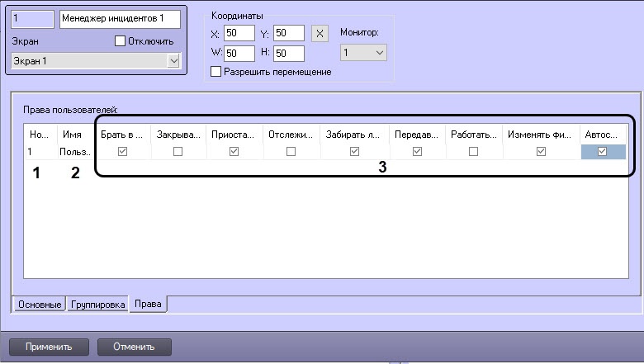Screen dimensions: 644x364
Task: Click the Отменить button
Action: coord(134,346)
